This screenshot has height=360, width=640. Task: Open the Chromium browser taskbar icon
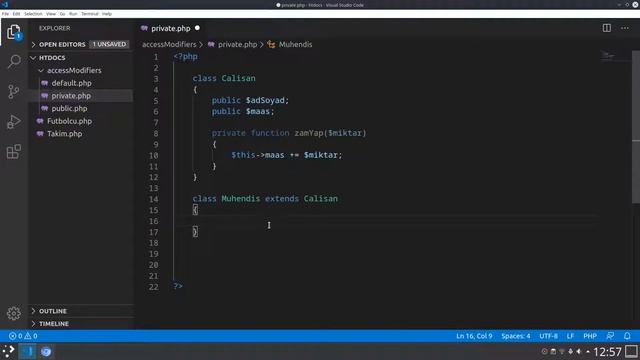pyautogui.click(x=46, y=351)
